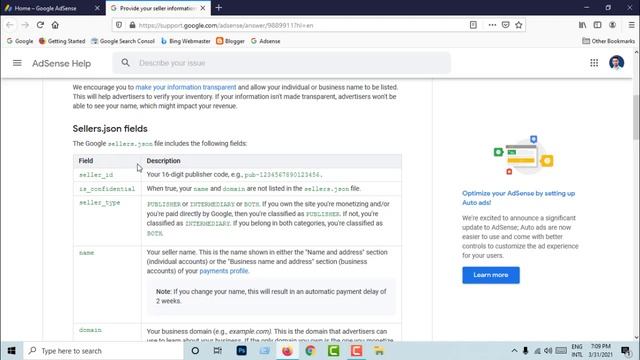This screenshot has height=360, width=640.
Task: Open File Explorer from taskbar
Action: pyautogui.click(x=379, y=351)
